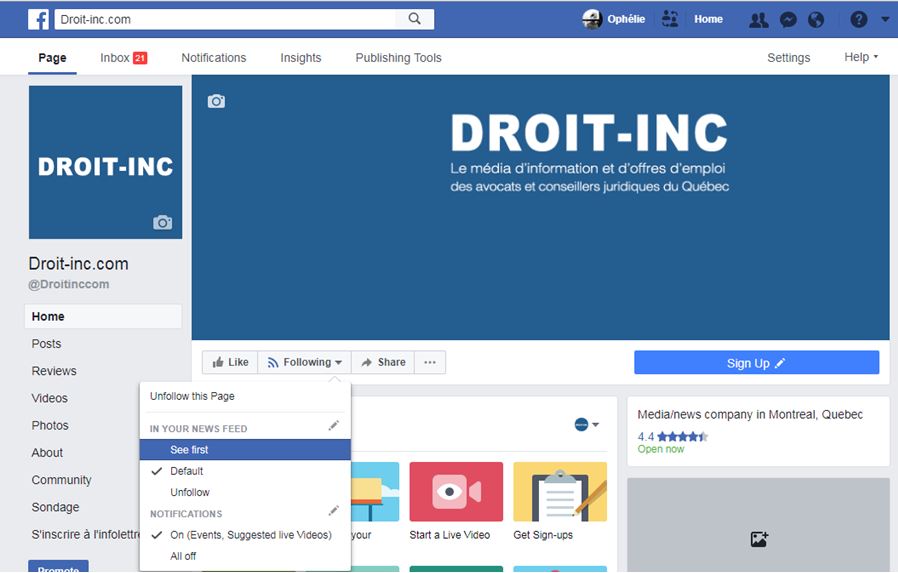Viewport: 898px width, 573px height.
Task: Open the Help dropdown menu
Action: pyautogui.click(x=860, y=57)
